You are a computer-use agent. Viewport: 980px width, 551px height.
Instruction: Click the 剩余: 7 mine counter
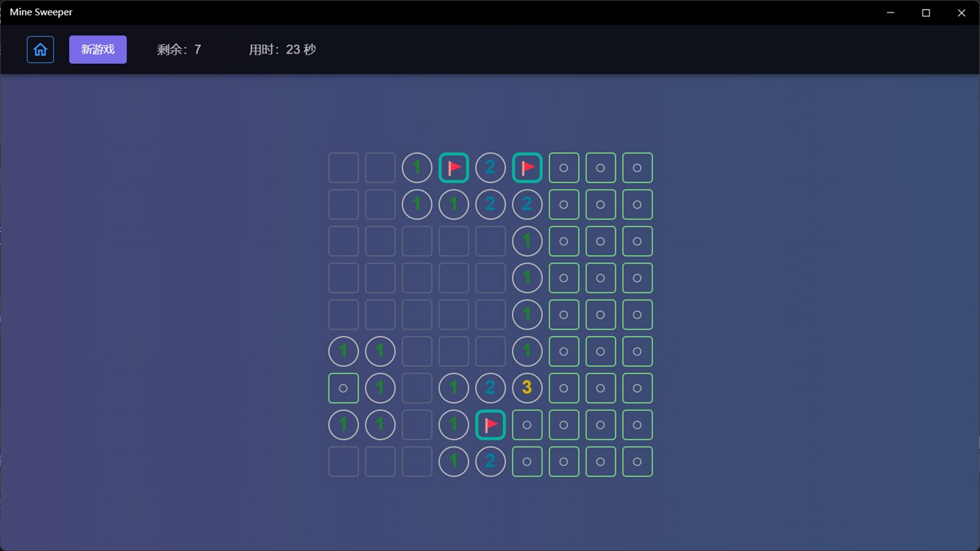coord(179,49)
